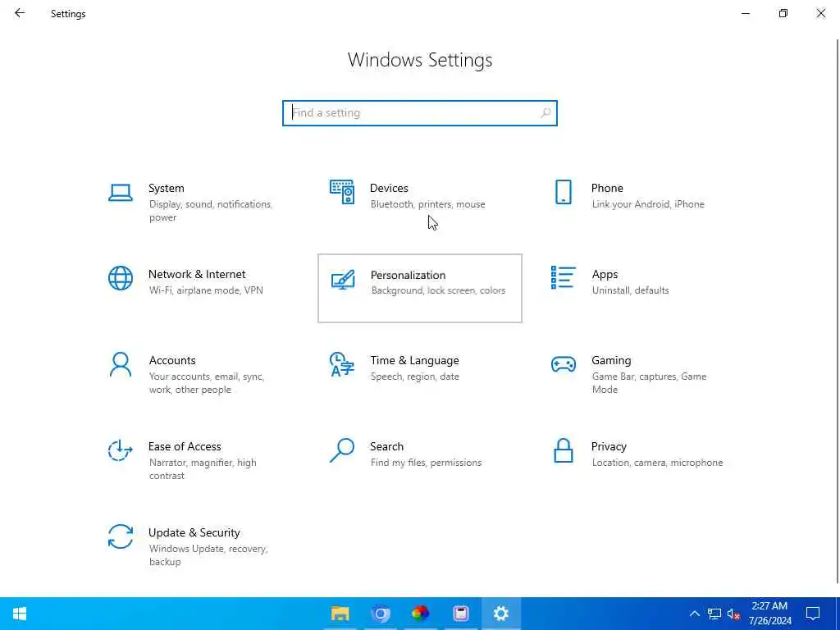Image resolution: width=840 pixels, height=630 pixels.
Task: Click the Settings gear in the taskbar
Action: (x=501, y=614)
